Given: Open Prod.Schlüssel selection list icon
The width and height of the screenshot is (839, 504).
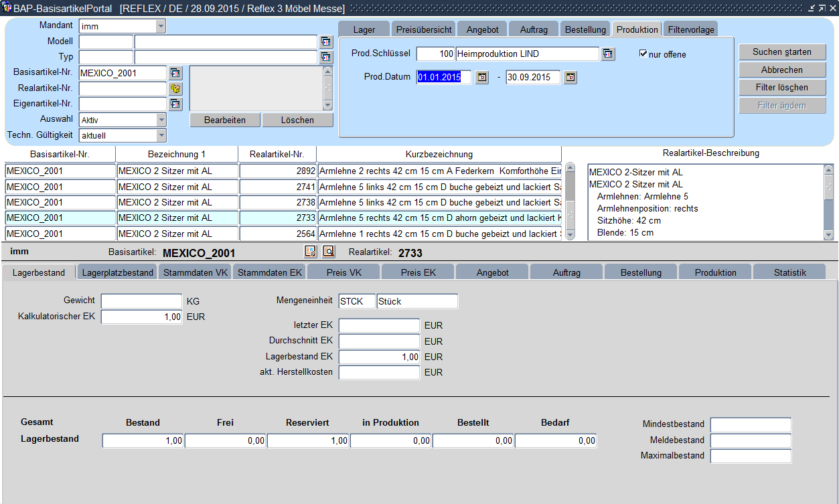Looking at the screenshot, I should 608,54.
